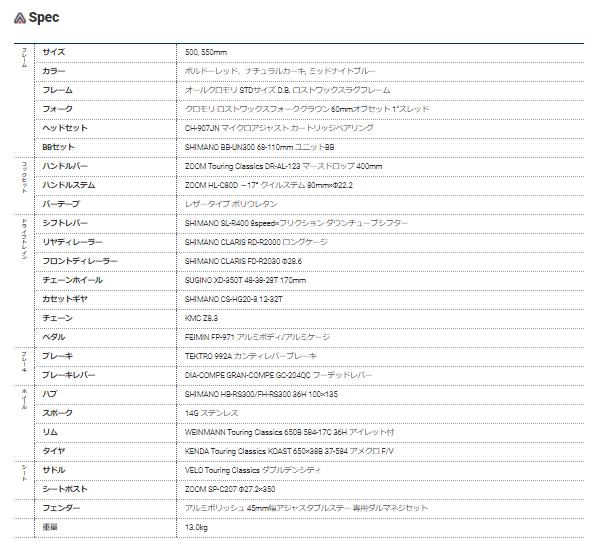The height and width of the screenshot is (559, 607).
Task: Select the ZOOM SP-C207 seatpost value
Action: click(230, 489)
